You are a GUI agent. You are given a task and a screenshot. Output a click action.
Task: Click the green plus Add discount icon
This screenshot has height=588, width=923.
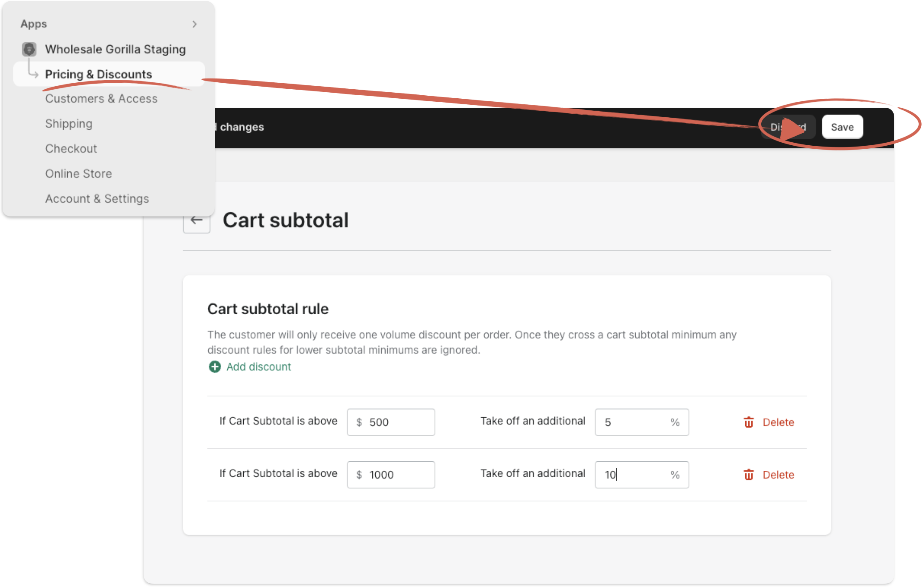point(215,367)
